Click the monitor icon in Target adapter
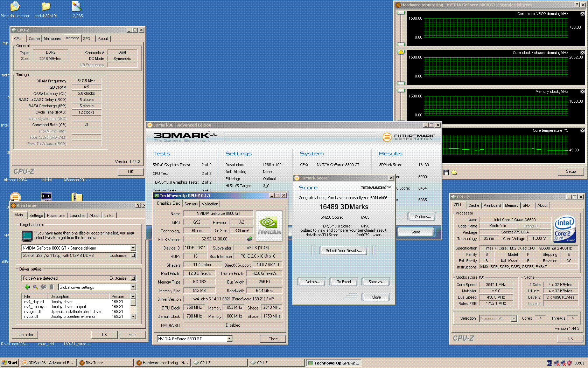The image size is (588, 368). click(x=27, y=236)
